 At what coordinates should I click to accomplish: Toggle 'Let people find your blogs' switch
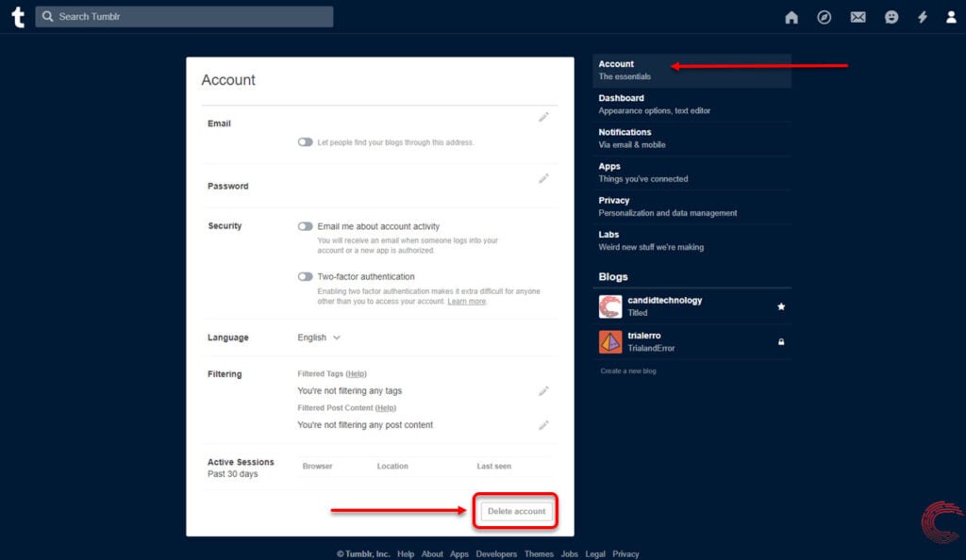(x=305, y=142)
